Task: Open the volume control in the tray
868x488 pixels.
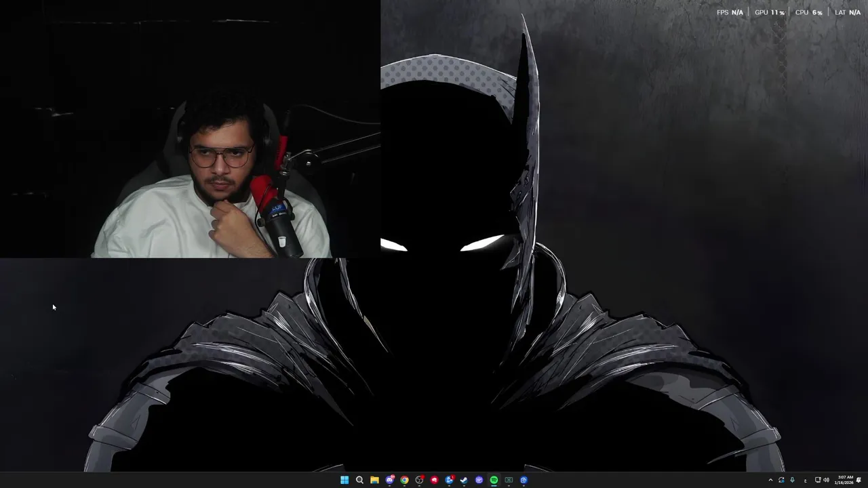Action: click(x=826, y=480)
